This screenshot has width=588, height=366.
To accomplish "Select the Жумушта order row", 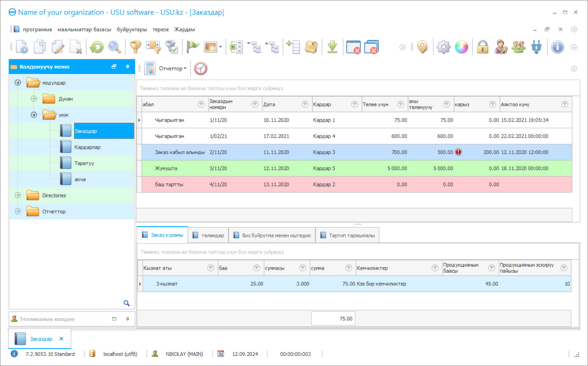I will tap(357, 168).
